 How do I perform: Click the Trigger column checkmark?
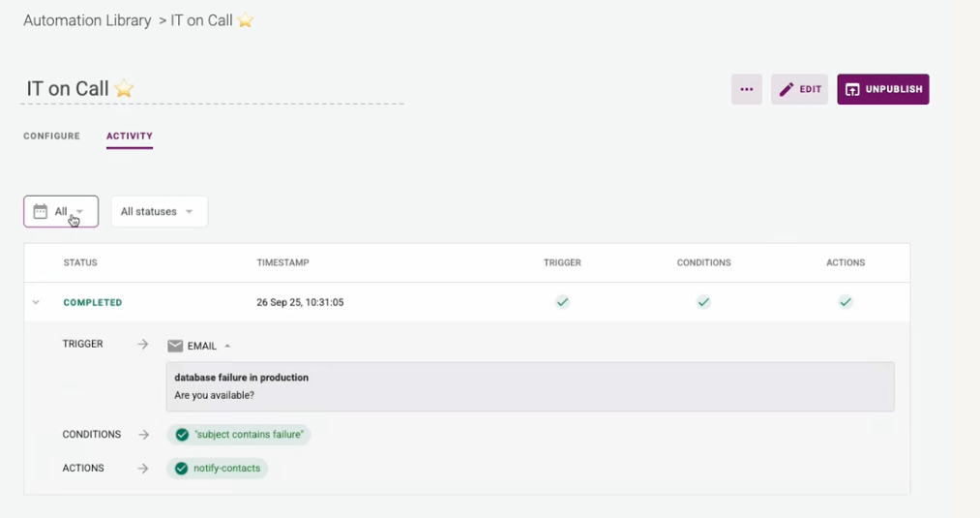(562, 302)
